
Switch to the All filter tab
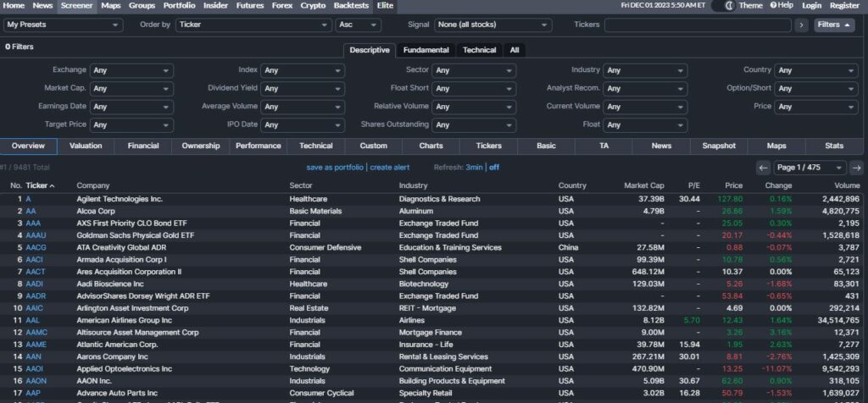click(x=515, y=50)
